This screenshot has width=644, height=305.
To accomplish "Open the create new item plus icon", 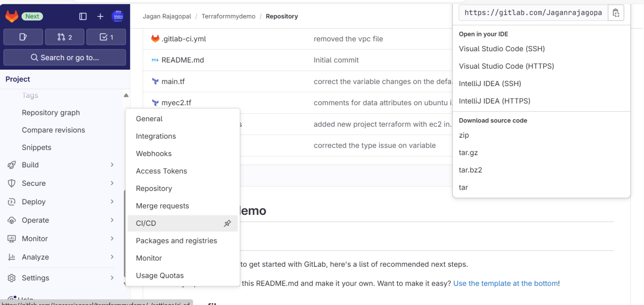I will tap(100, 16).
